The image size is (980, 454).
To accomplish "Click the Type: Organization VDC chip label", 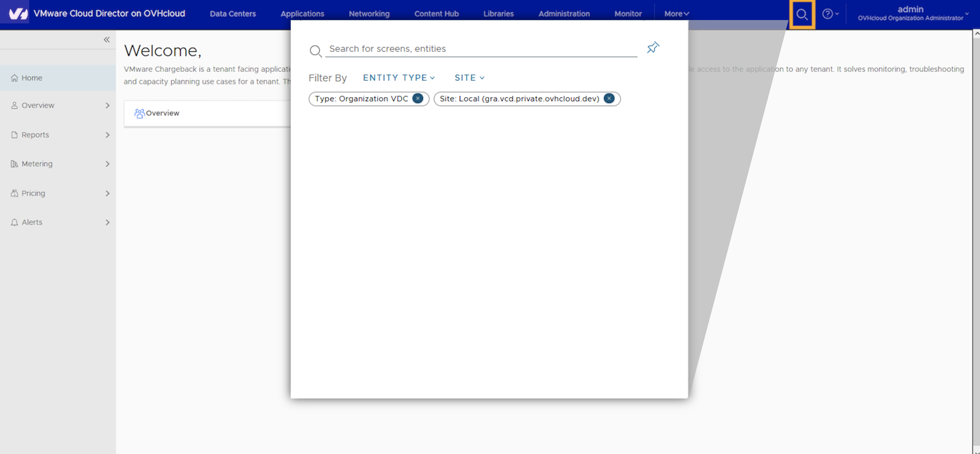I will (x=361, y=99).
